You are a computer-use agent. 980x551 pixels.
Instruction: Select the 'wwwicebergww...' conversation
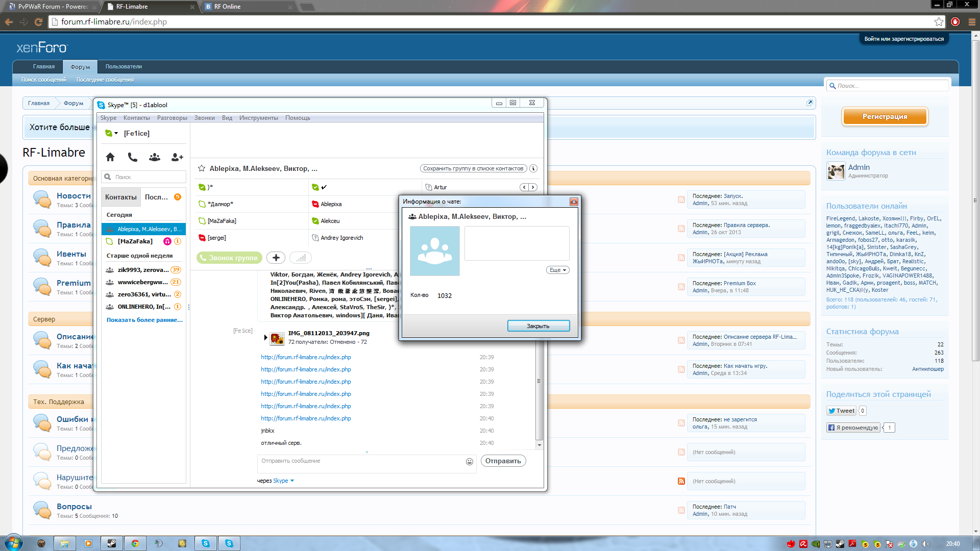(x=143, y=282)
